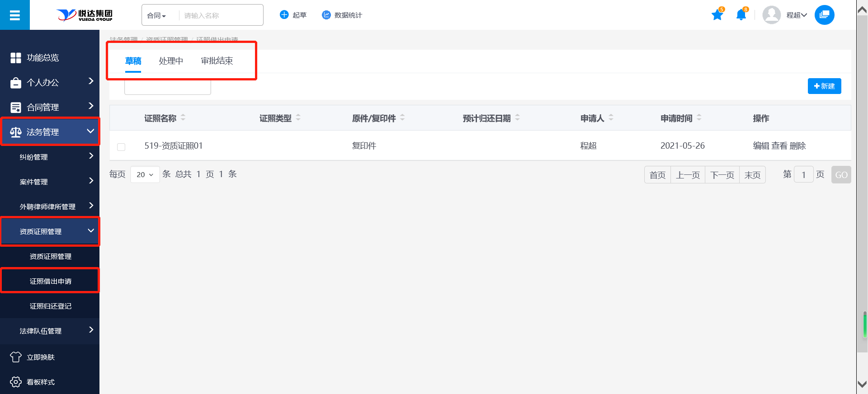Click the hamburger menu icon

pos(15,15)
